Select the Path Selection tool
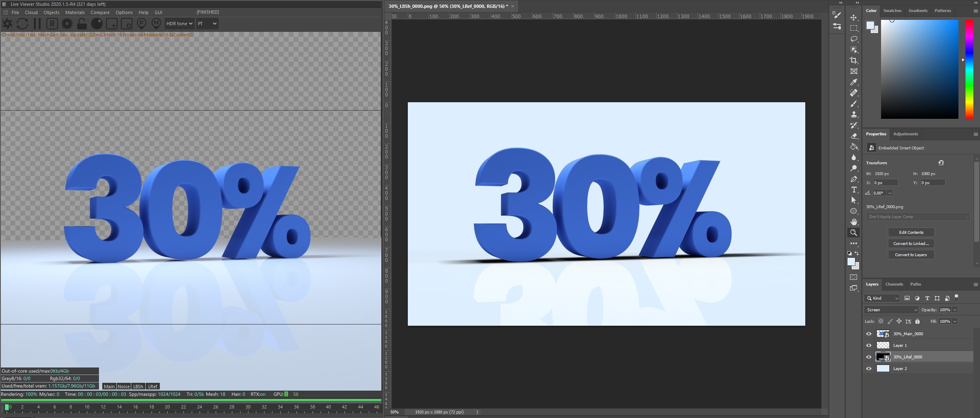The width and height of the screenshot is (980, 418). pyautogui.click(x=854, y=200)
